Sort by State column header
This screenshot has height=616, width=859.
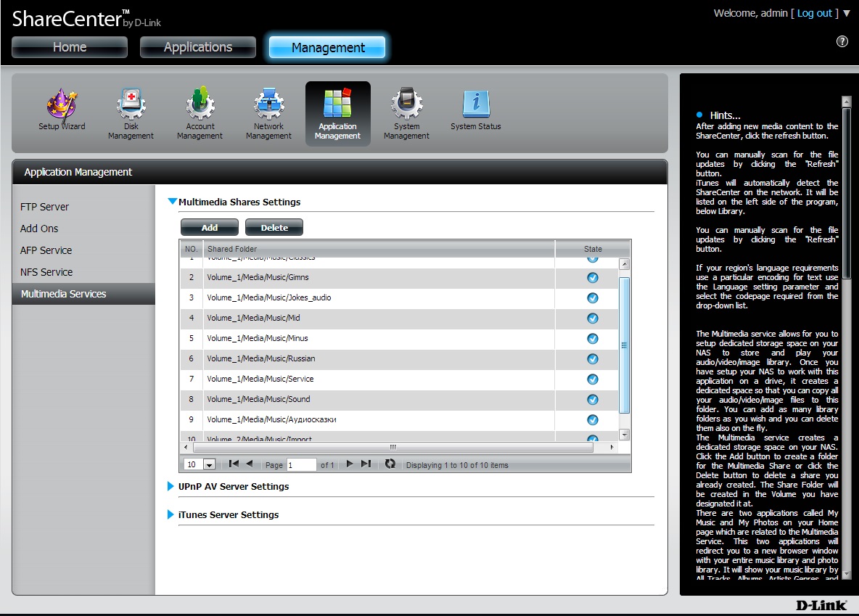[593, 249]
